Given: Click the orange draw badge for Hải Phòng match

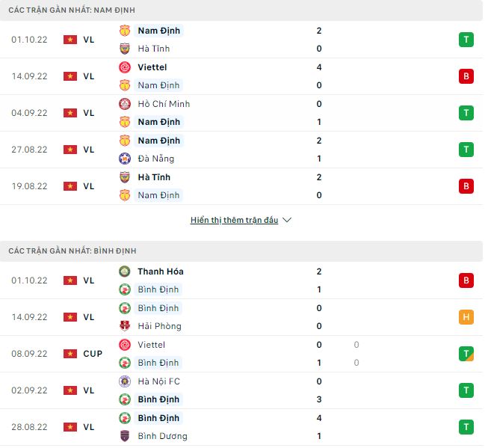Looking at the screenshot, I should (466, 317).
